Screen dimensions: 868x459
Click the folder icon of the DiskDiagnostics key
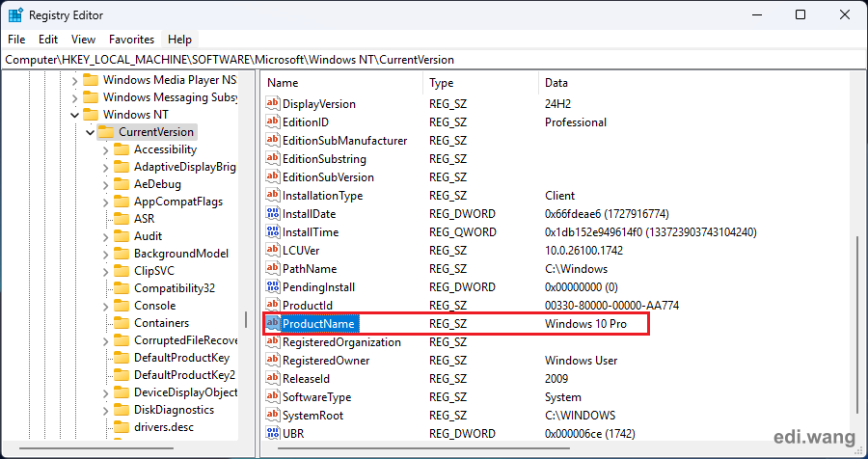click(122, 410)
